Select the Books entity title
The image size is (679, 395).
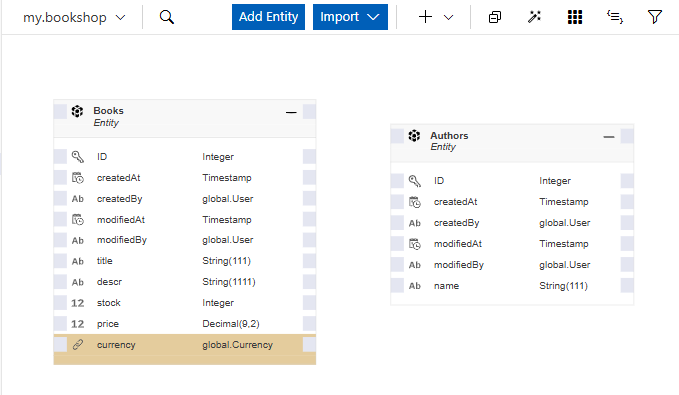(x=108, y=111)
